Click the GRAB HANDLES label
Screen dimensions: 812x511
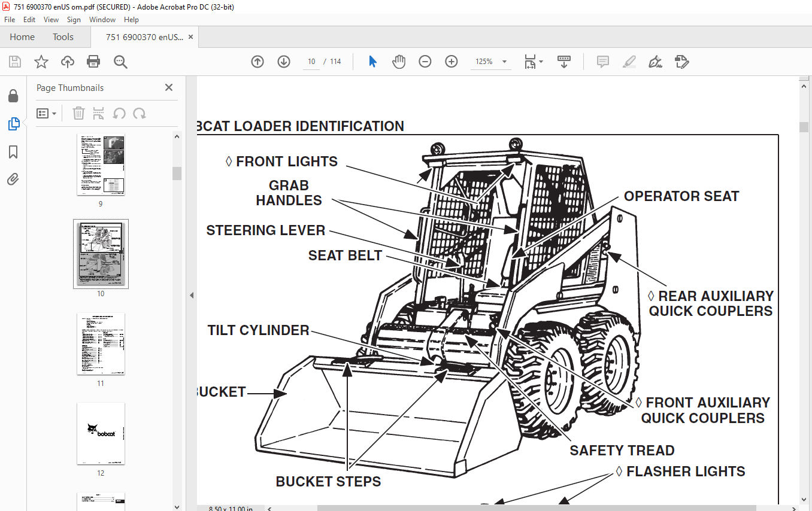click(x=289, y=193)
